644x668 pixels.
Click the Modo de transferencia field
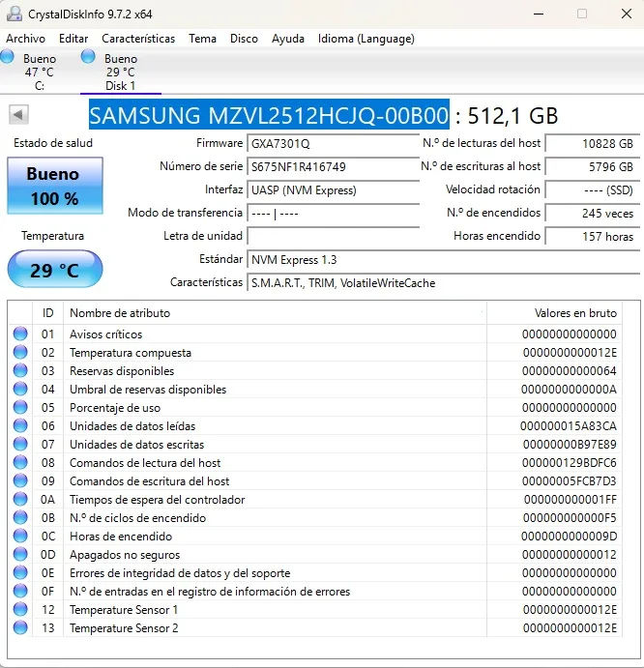[333, 213]
